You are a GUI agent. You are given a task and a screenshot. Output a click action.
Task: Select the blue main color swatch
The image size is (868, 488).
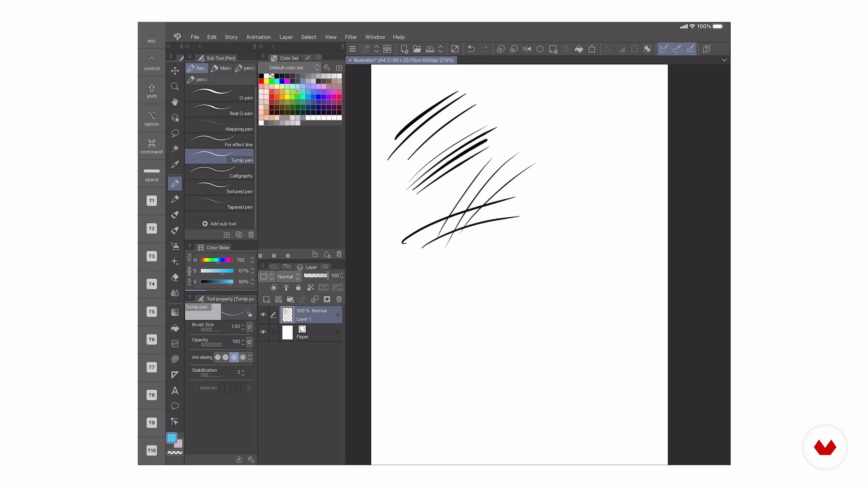click(x=172, y=438)
